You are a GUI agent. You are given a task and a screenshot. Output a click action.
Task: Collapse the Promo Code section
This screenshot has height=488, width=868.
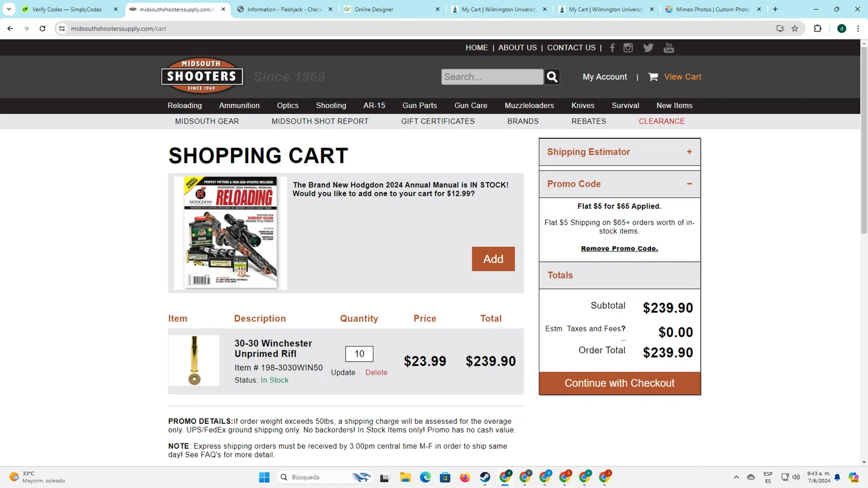[x=620, y=184]
